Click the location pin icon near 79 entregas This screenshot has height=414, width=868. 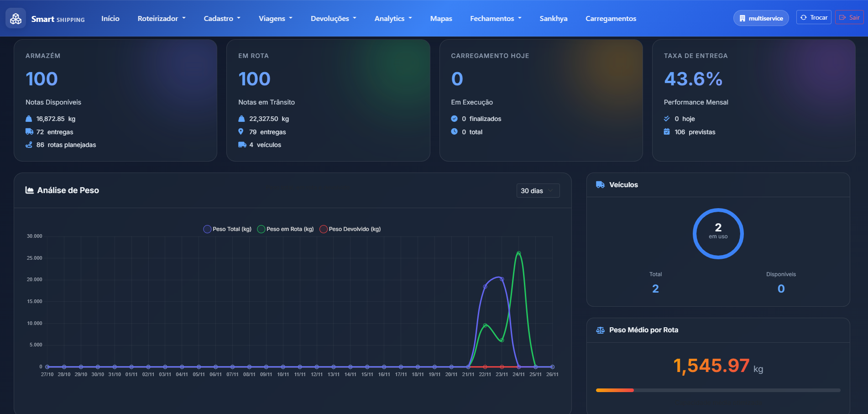pyautogui.click(x=241, y=131)
